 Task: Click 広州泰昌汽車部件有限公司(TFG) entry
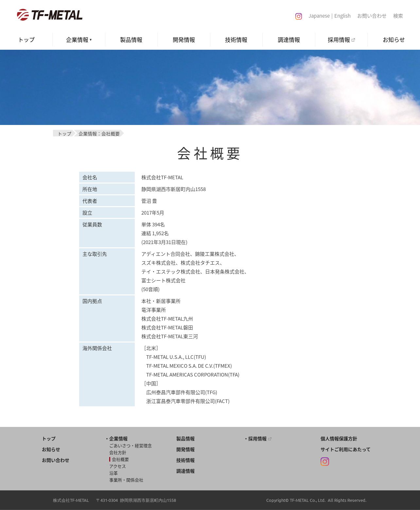[182, 392]
